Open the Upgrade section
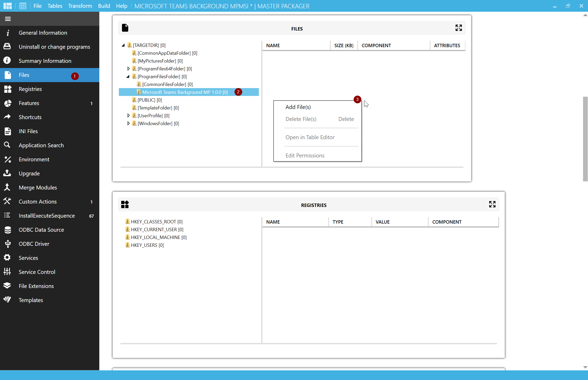This screenshot has height=380, width=588. [x=50, y=174]
